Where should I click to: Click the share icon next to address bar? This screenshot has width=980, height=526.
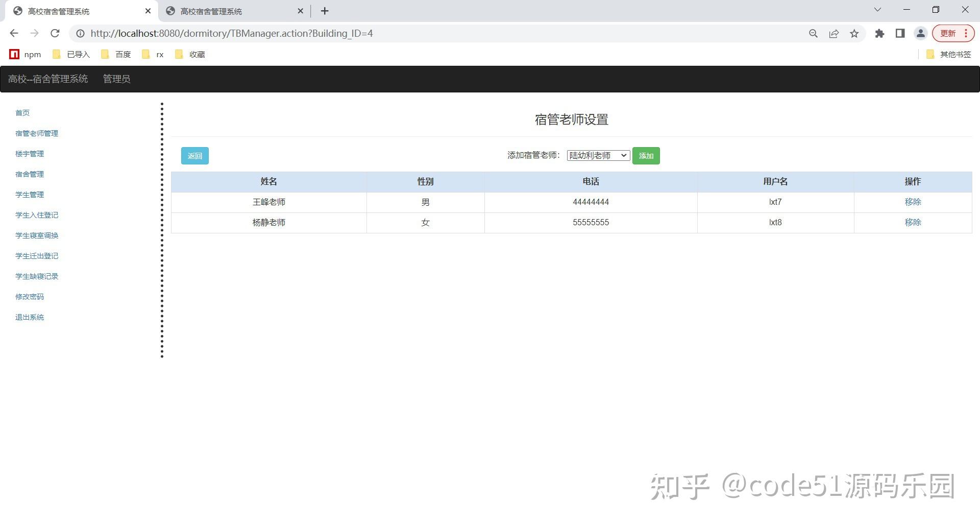click(834, 33)
